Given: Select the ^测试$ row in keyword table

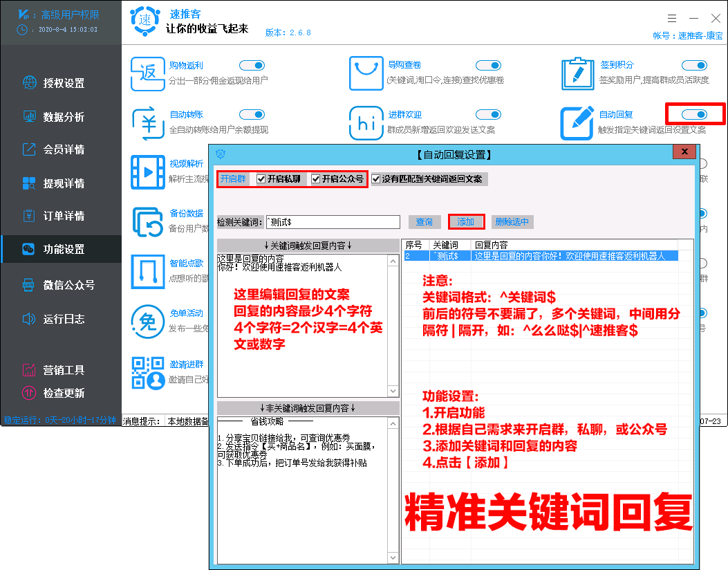Looking at the screenshot, I should click(x=541, y=256).
